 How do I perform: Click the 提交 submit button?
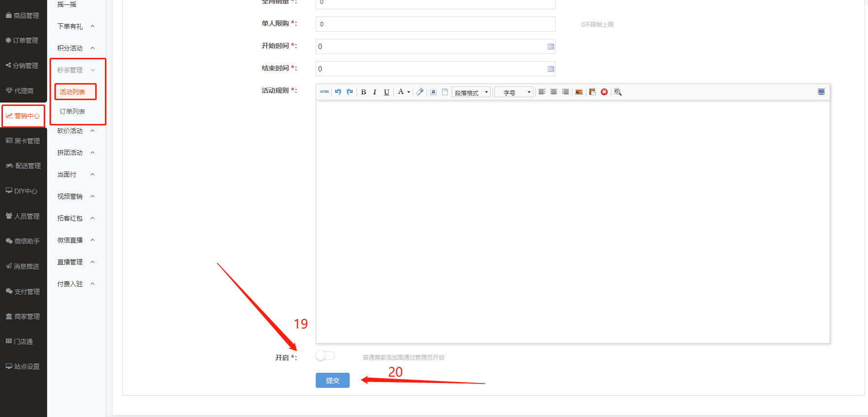coord(333,380)
